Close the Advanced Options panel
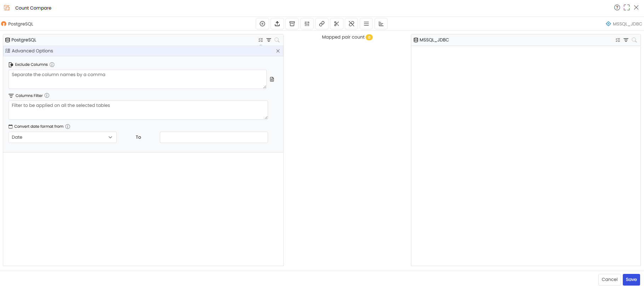Image resolution: width=644 pixels, height=287 pixels. pos(278,51)
